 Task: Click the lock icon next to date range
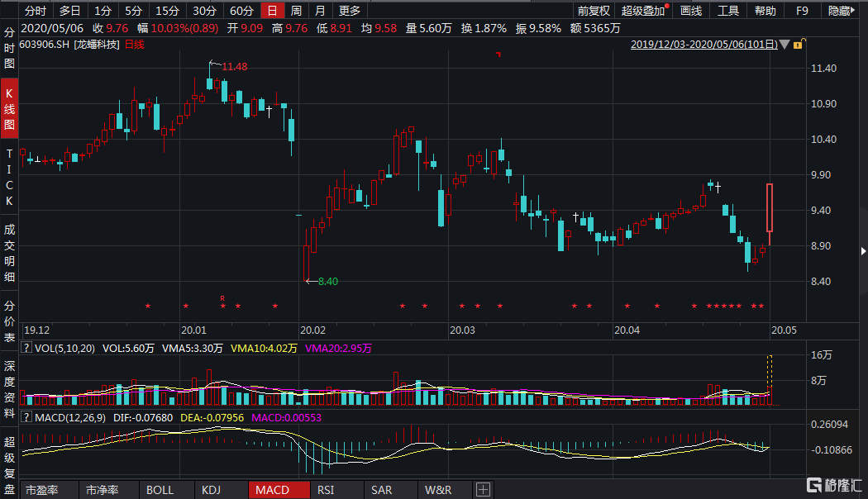[x=799, y=45]
